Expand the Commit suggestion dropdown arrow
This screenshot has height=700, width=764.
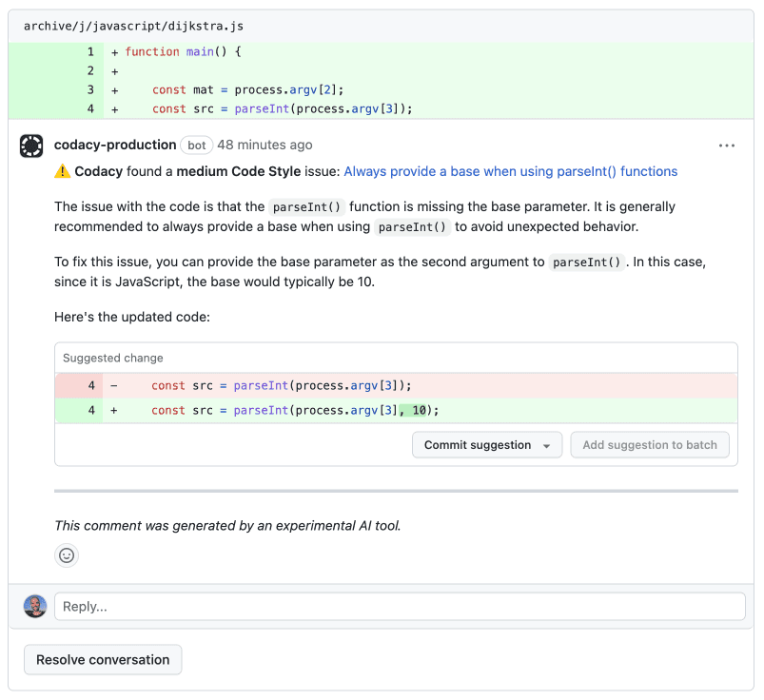coord(547,444)
